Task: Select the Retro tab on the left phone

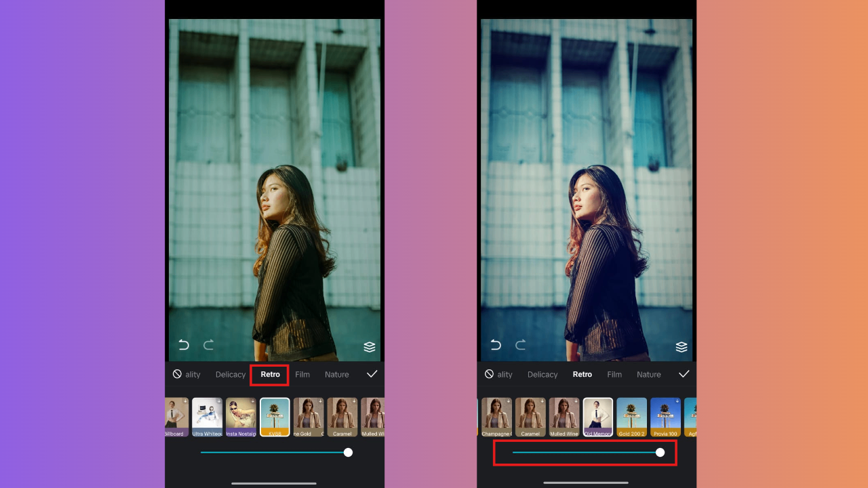Action: [x=270, y=375]
